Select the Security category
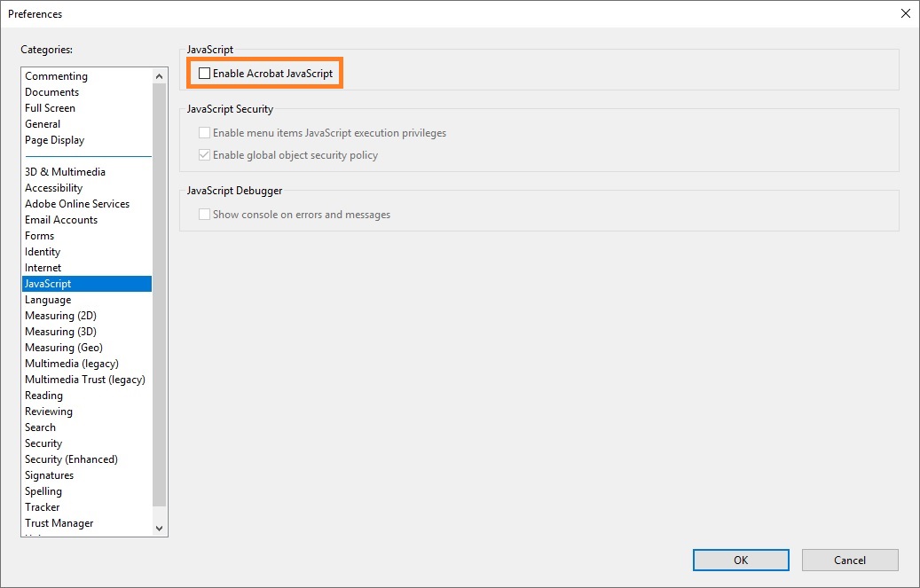Viewport: 920px width, 588px height. tap(43, 443)
